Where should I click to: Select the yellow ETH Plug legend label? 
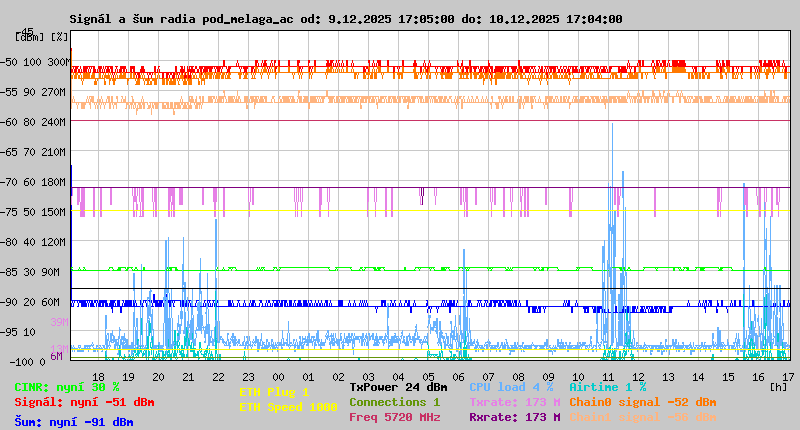(x=274, y=392)
